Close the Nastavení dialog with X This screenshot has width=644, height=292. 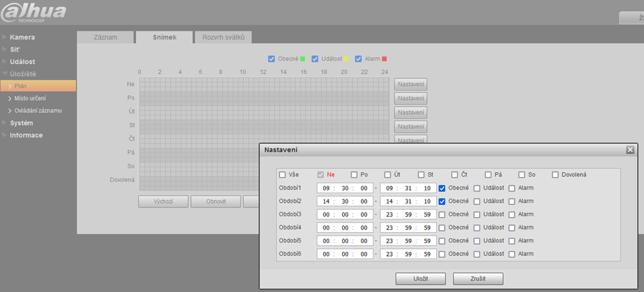coord(630,149)
